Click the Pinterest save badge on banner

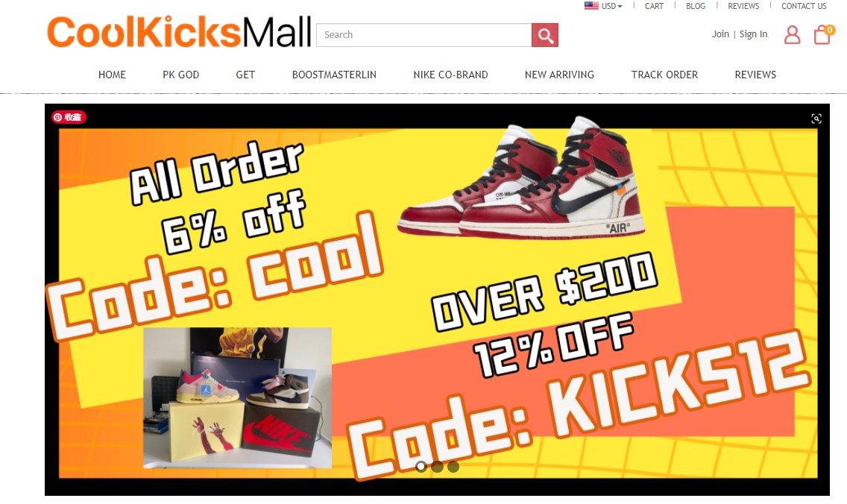[x=69, y=117]
